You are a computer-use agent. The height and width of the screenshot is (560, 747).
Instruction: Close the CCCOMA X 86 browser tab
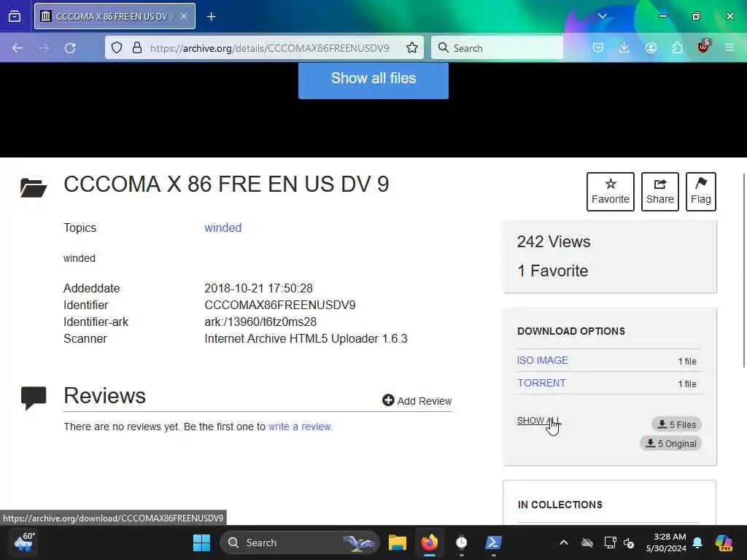point(183,16)
